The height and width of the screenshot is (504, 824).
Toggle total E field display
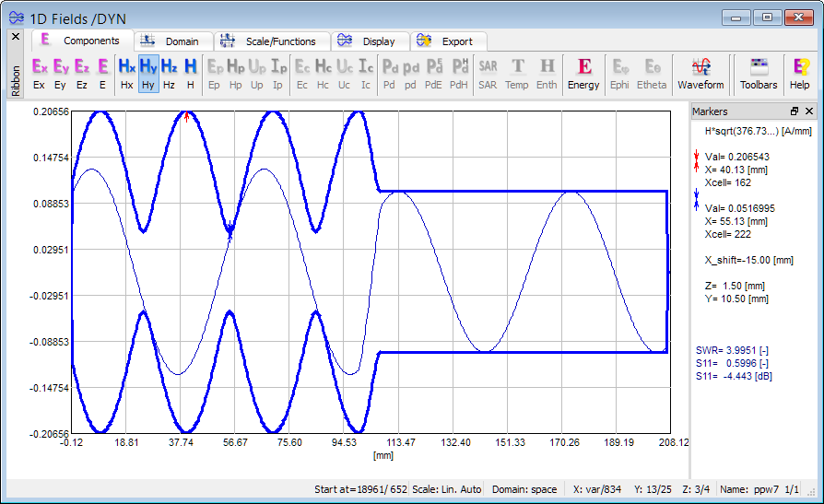(x=102, y=74)
